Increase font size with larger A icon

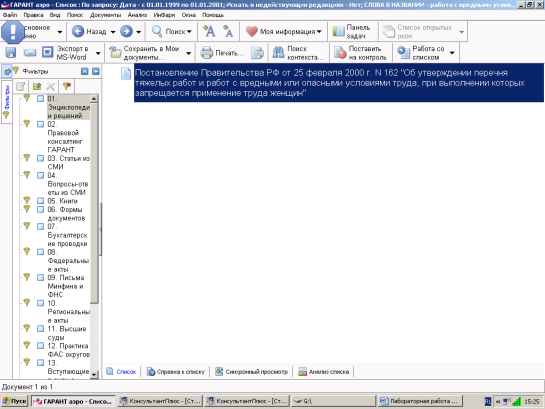(x=209, y=31)
